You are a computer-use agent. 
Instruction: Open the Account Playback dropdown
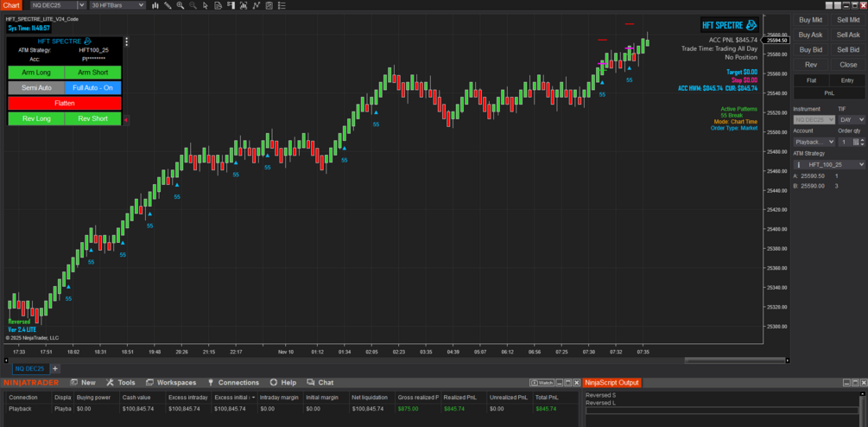click(814, 143)
